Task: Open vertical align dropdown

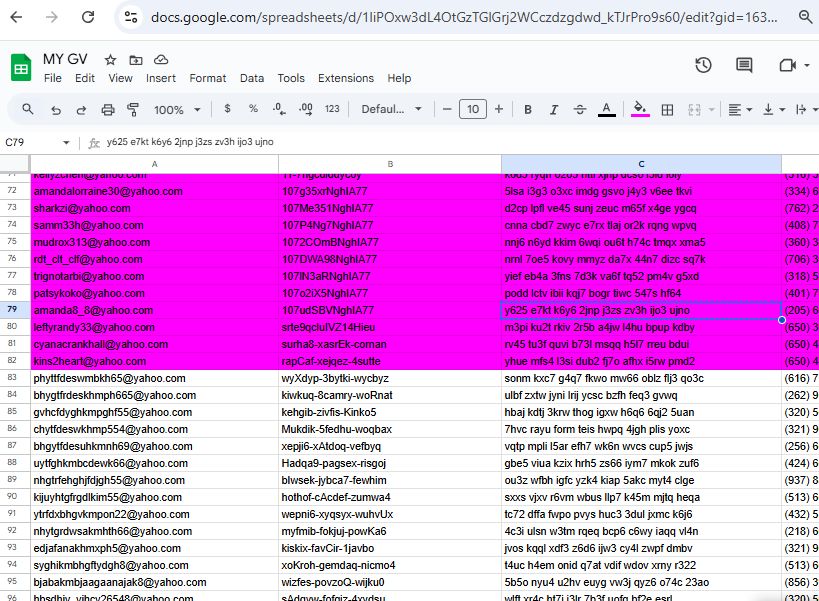Action: click(774, 110)
